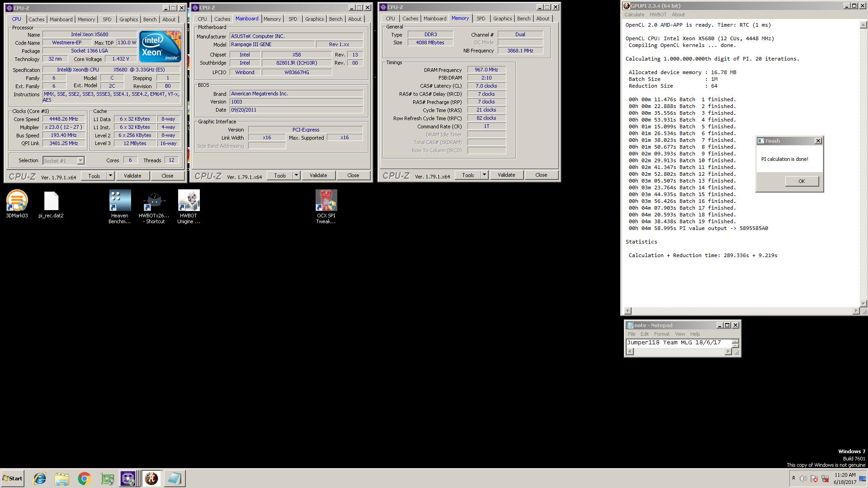Screen dimensions: 868x488
Task: Click the GPUPI title bar icon
Action: pyautogui.click(x=627, y=6)
